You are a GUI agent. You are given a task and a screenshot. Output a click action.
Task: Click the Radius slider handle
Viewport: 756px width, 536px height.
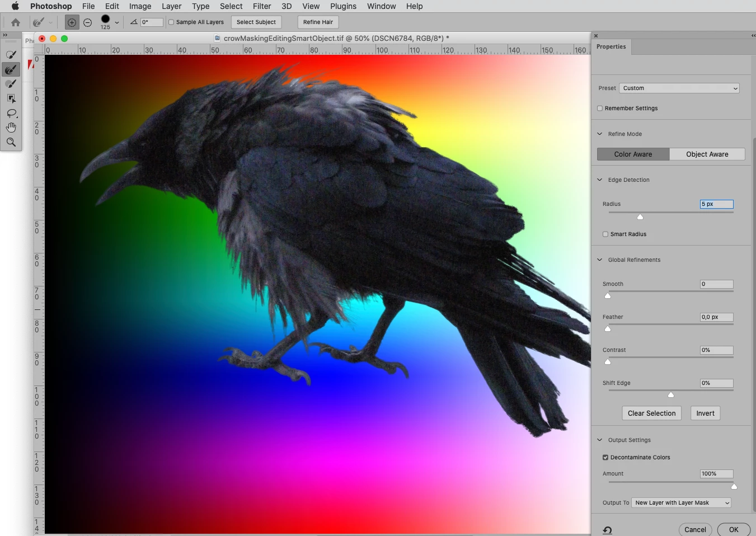[x=640, y=217]
